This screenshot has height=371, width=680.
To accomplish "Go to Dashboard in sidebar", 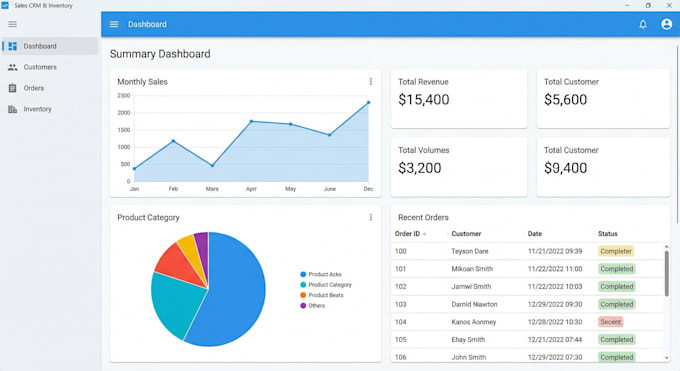I will [x=50, y=46].
